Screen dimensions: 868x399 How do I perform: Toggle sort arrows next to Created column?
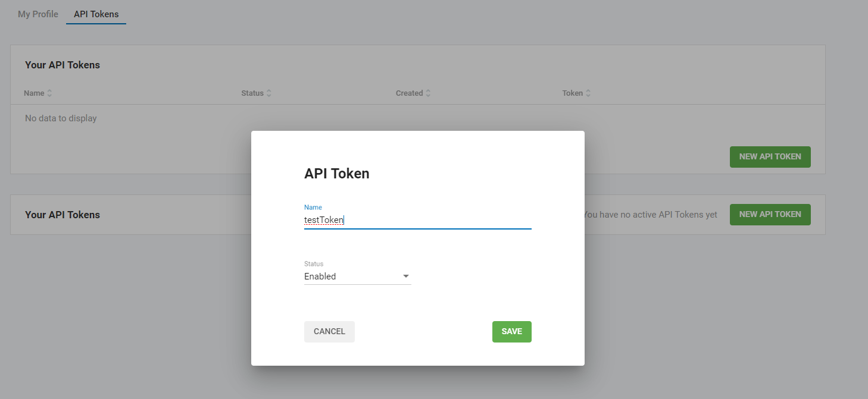[x=428, y=93]
